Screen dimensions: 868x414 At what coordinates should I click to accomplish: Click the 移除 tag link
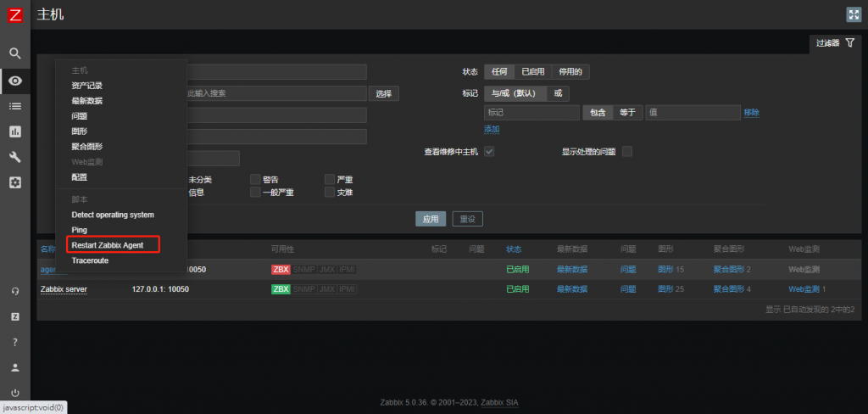coord(752,113)
